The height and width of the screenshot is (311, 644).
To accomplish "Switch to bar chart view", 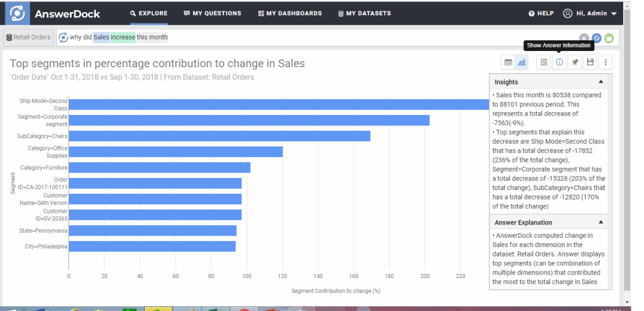I will coord(522,62).
